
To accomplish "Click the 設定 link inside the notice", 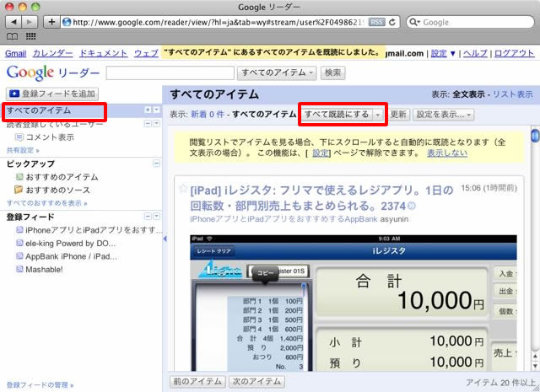I will click(x=321, y=153).
